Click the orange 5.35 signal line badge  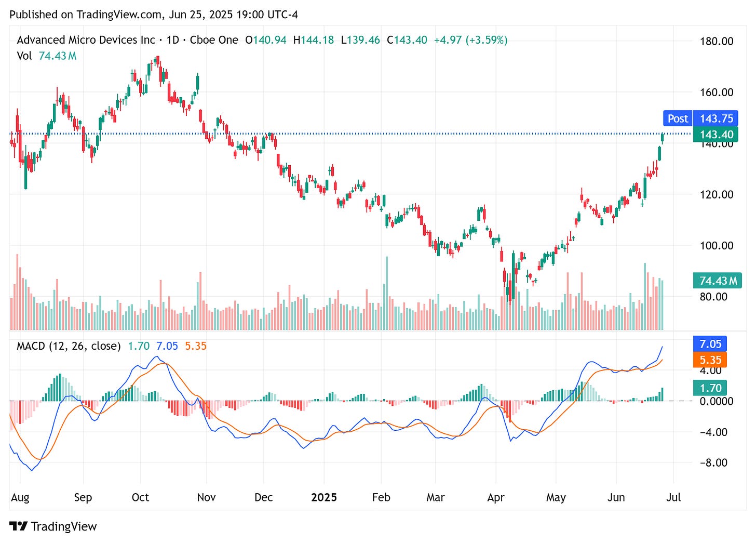click(710, 359)
